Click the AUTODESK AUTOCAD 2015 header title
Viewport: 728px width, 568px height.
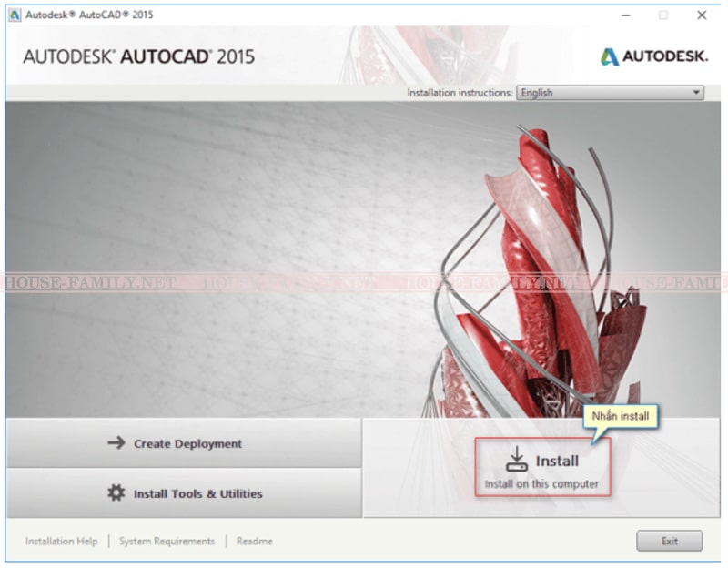pos(139,56)
